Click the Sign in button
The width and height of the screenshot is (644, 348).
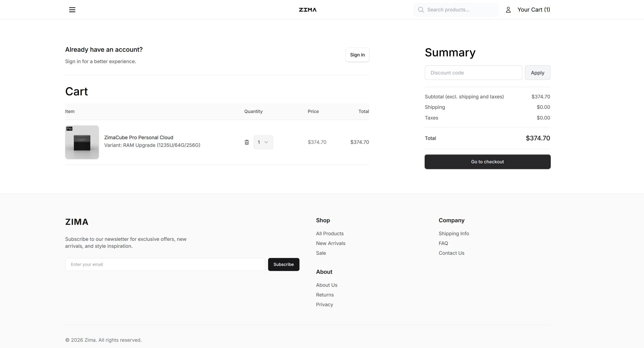click(x=357, y=55)
